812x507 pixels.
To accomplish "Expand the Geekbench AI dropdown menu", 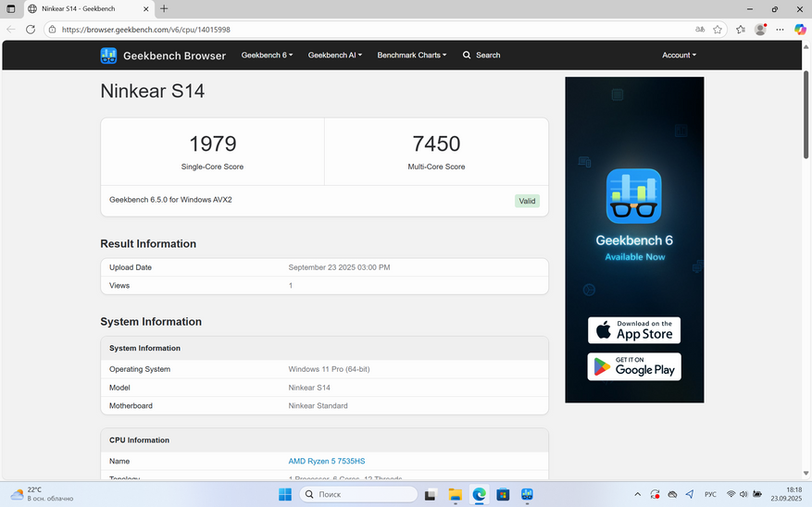I will [334, 55].
